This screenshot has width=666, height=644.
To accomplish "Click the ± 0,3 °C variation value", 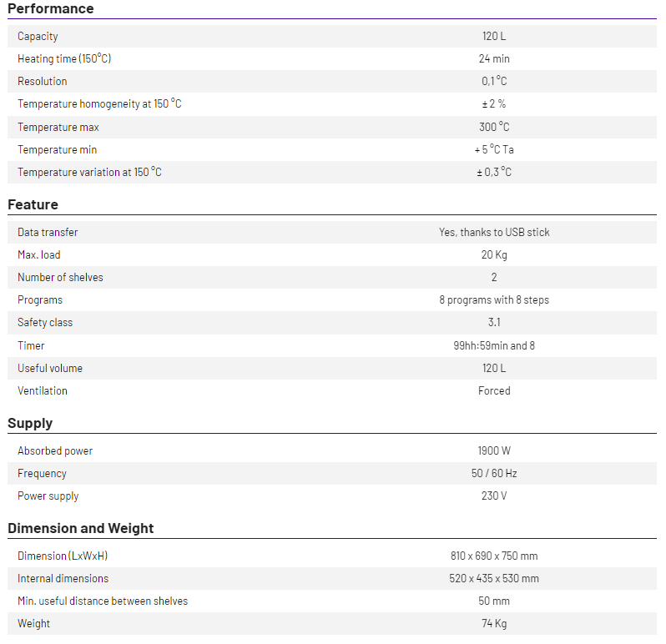I will coord(494,172).
